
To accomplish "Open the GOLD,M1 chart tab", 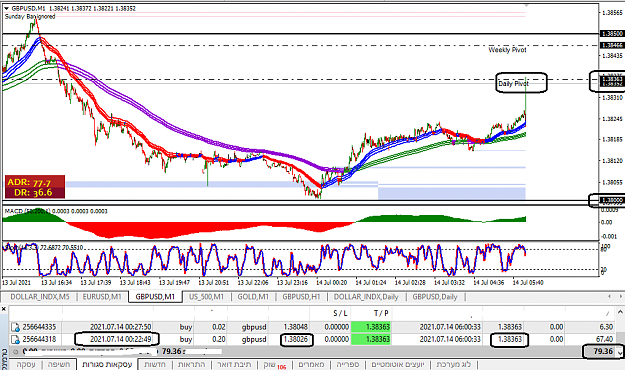I will [253, 297].
